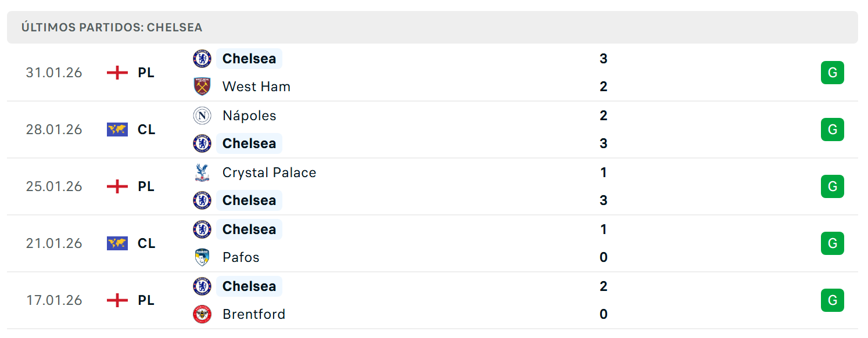The image size is (868, 338).
Task: Click the Crystal Palace club crest
Action: [x=202, y=172]
